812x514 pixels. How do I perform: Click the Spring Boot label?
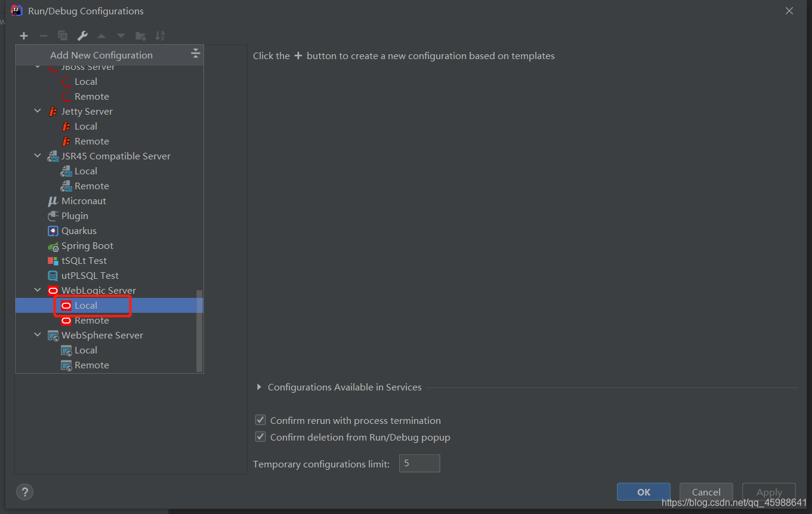(x=87, y=246)
